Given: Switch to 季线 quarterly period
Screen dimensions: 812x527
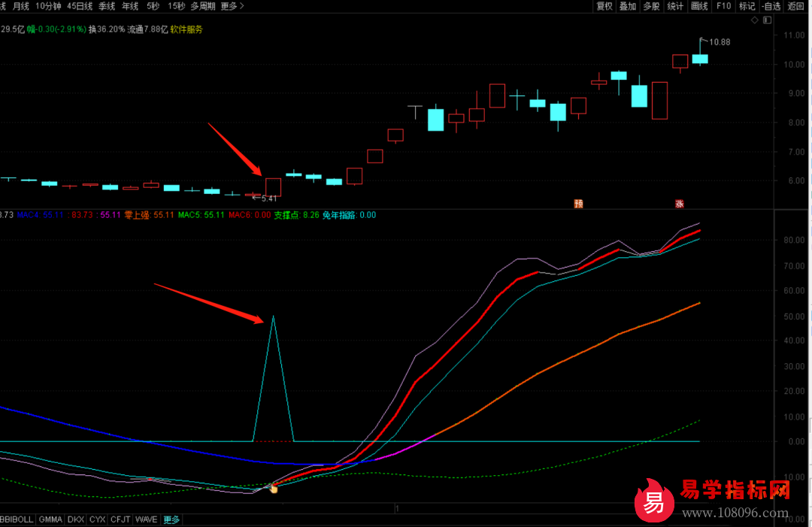Looking at the screenshot, I should tap(107, 6).
